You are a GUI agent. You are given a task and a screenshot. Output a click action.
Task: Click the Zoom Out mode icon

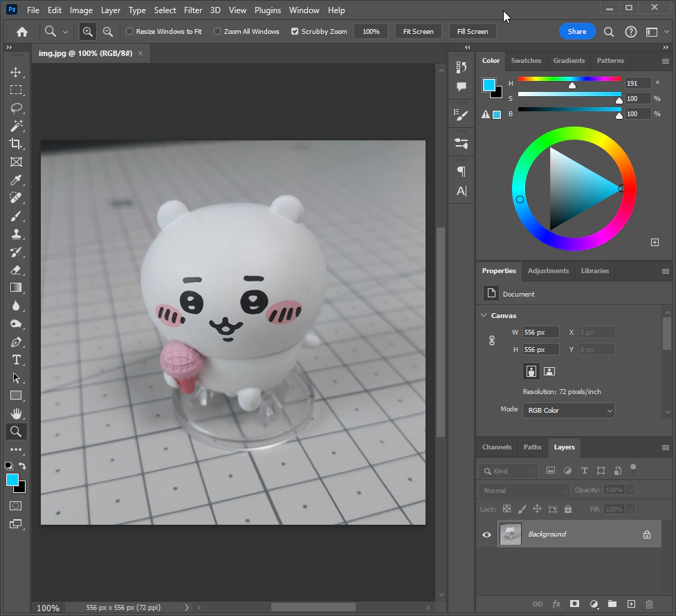pos(107,31)
